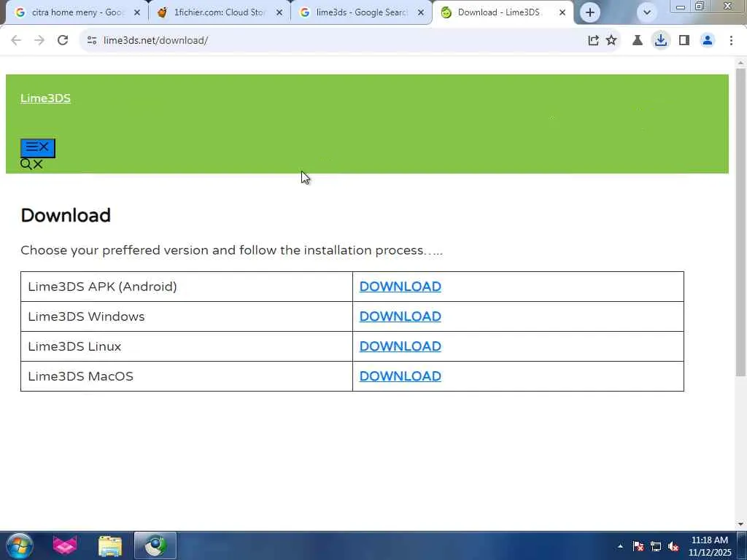Open the pink app in the taskbar

coord(65,545)
